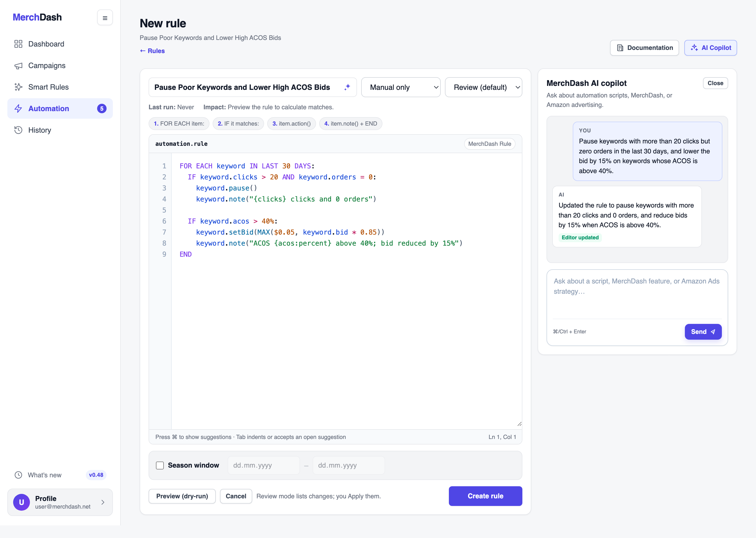Open History page
The image size is (756, 538).
[60, 130]
